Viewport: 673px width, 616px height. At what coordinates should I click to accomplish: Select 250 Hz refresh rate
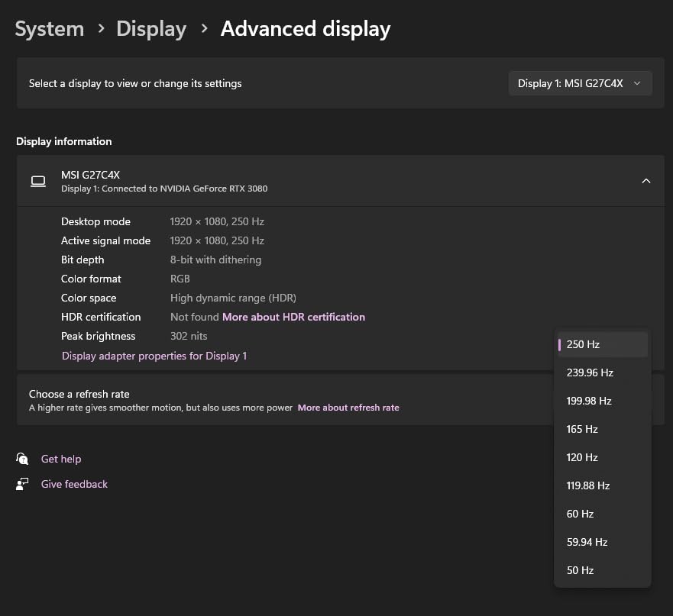[x=603, y=344]
